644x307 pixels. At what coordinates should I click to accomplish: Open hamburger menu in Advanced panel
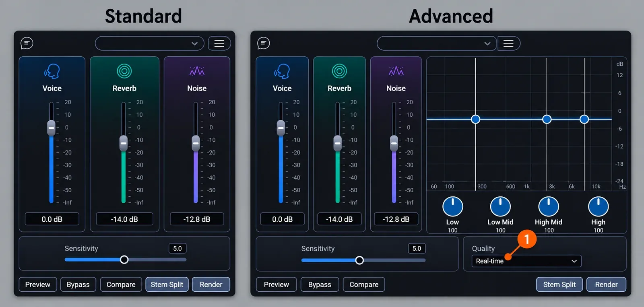[509, 43]
